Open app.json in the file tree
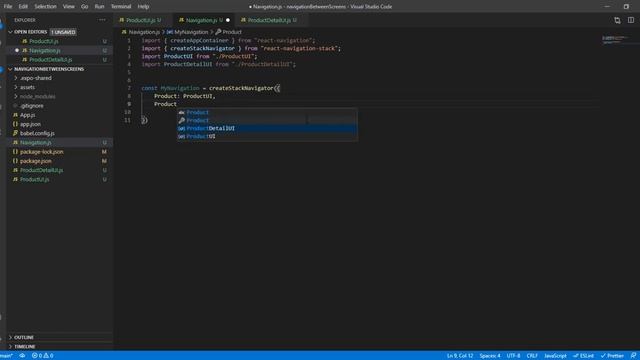 [30, 124]
